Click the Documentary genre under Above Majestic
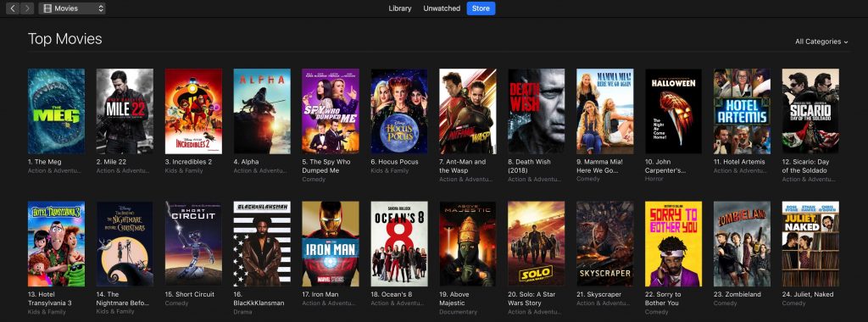The height and width of the screenshot is (322, 868). (458, 312)
